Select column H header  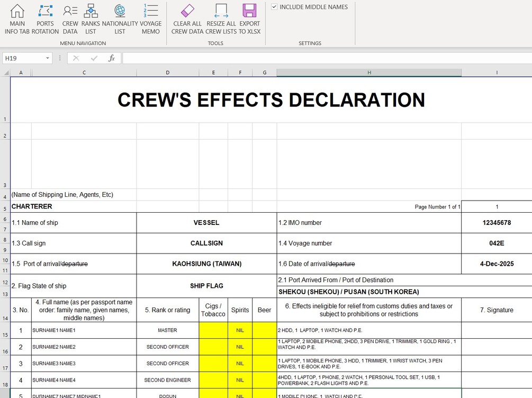369,73
